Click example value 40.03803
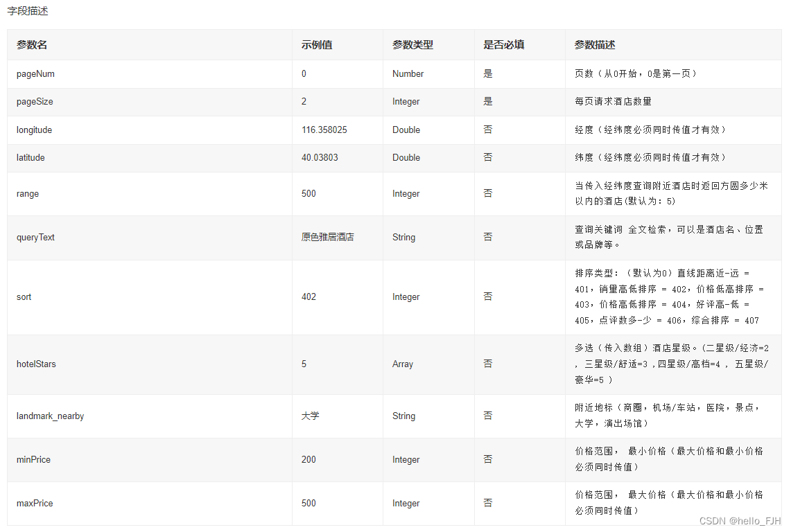The width and height of the screenshot is (791, 532). pos(320,158)
